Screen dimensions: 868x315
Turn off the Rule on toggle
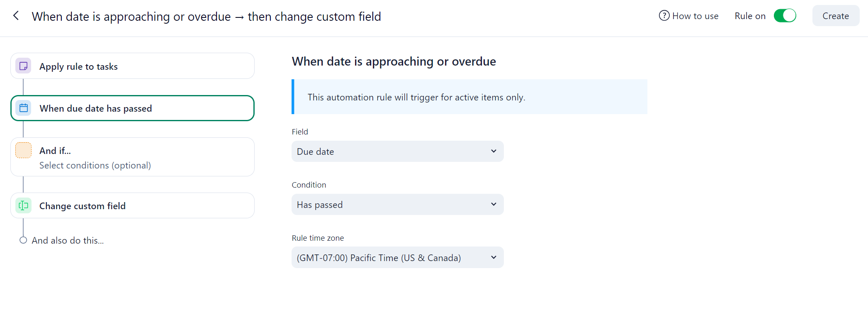(x=785, y=16)
